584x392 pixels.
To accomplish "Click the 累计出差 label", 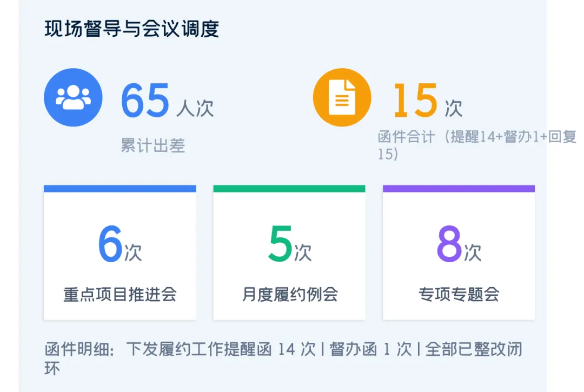I will tap(152, 145).
